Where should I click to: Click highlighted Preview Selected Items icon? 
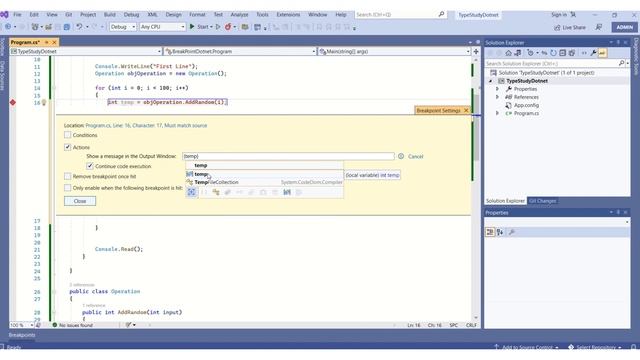[602, 53]
